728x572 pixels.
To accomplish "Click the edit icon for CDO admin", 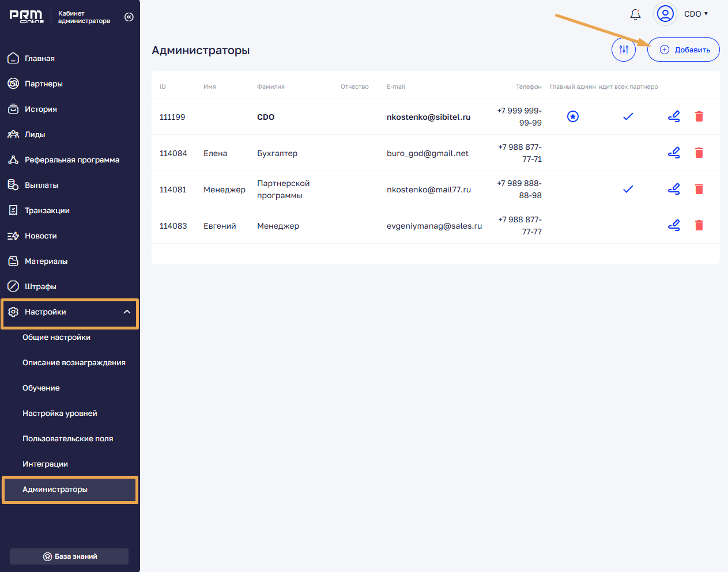I will 674,116.
